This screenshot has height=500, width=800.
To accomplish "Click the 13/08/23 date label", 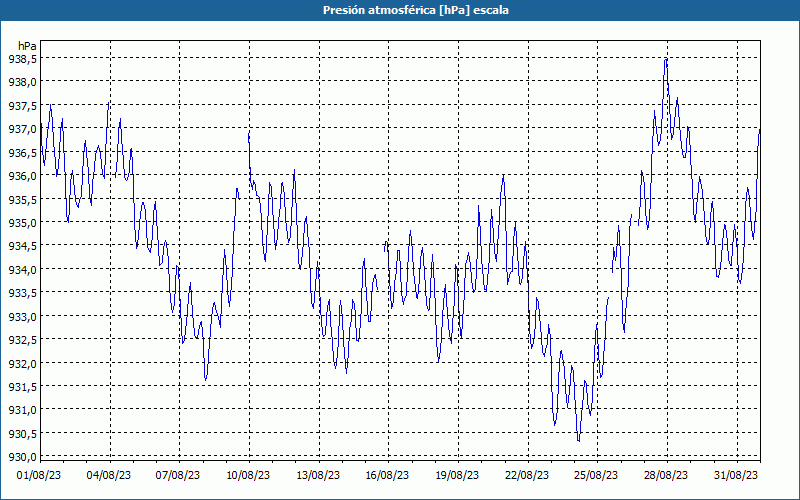I will point(318,476).
